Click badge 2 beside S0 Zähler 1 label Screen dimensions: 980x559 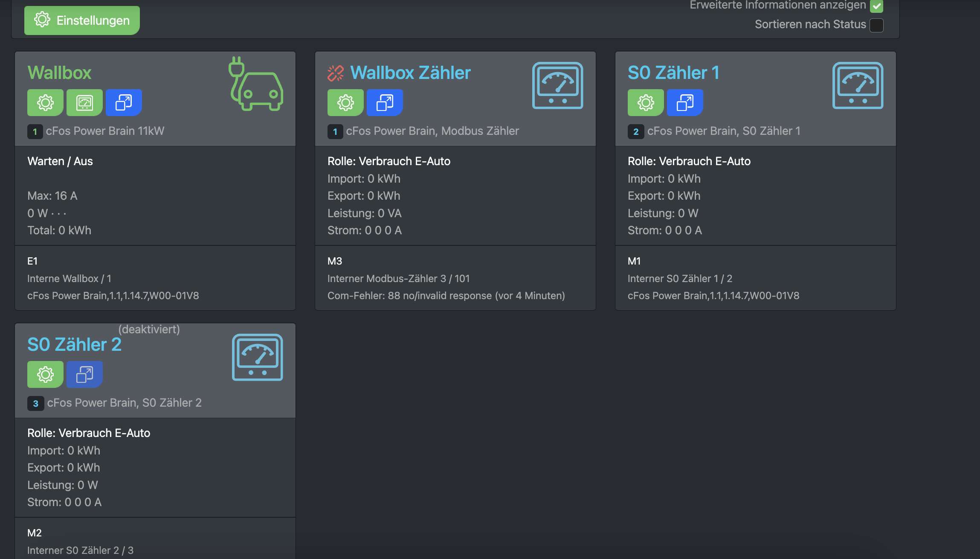tap(636, 131)
